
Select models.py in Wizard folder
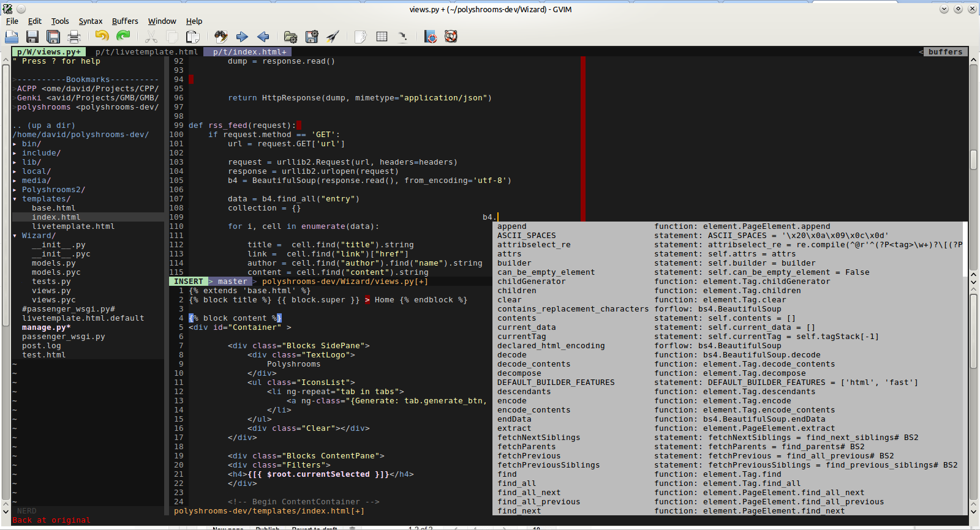[x=53, y=263]
